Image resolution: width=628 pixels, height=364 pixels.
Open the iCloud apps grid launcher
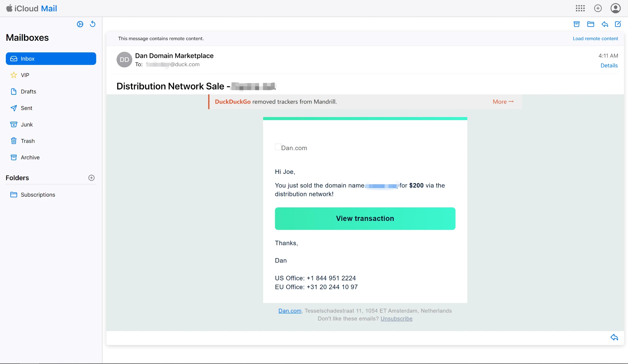coord(580,8)
